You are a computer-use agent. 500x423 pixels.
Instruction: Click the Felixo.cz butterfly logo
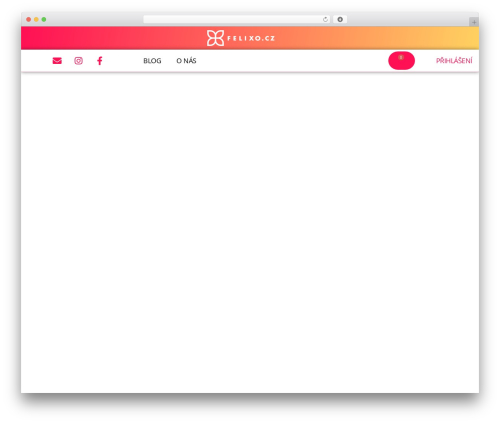coord(215,38)
